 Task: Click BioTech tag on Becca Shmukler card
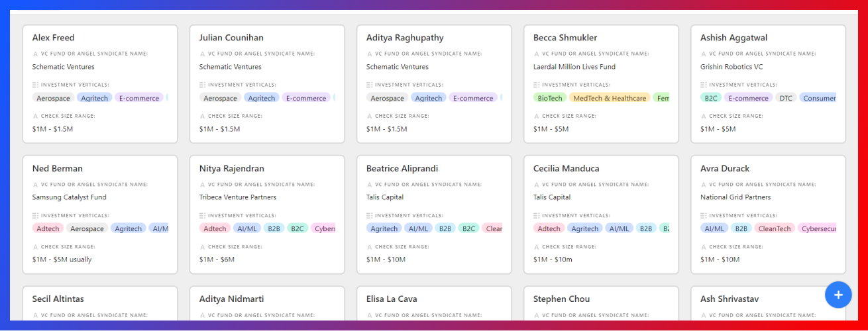[550, 98]
